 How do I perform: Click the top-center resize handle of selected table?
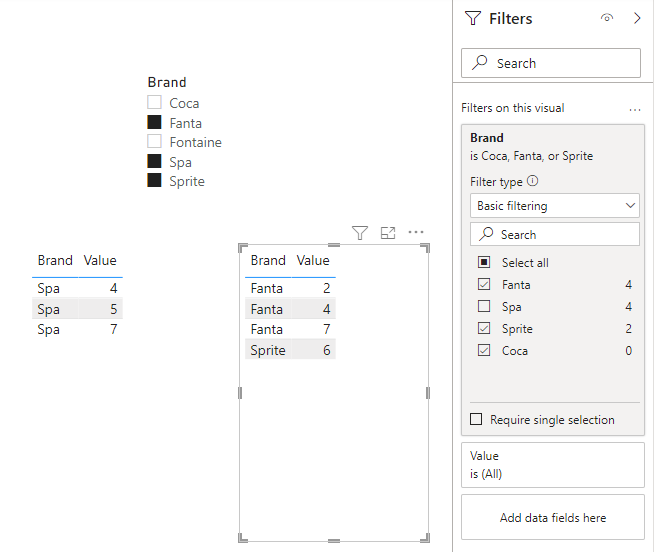pyautogui.click(x=334, y=245)
